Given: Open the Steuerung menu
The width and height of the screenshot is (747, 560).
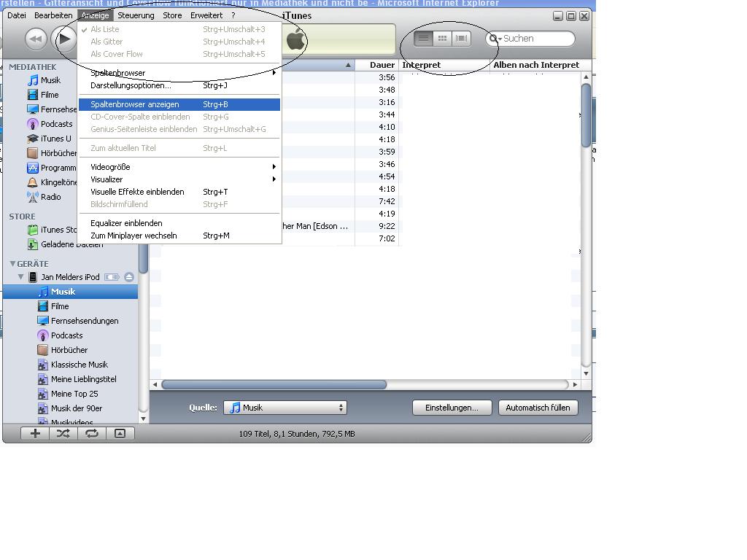Looking at the screenshot, I should click(136, 15).
